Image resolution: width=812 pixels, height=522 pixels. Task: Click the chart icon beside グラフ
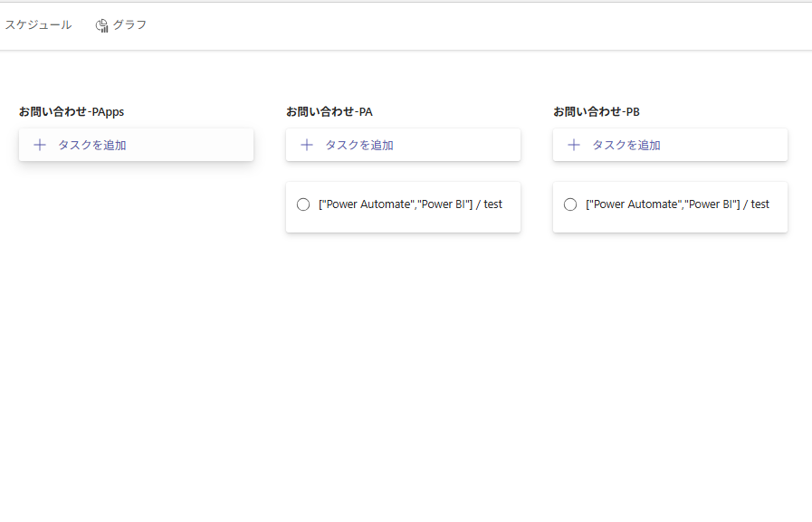tap(102, 25)
